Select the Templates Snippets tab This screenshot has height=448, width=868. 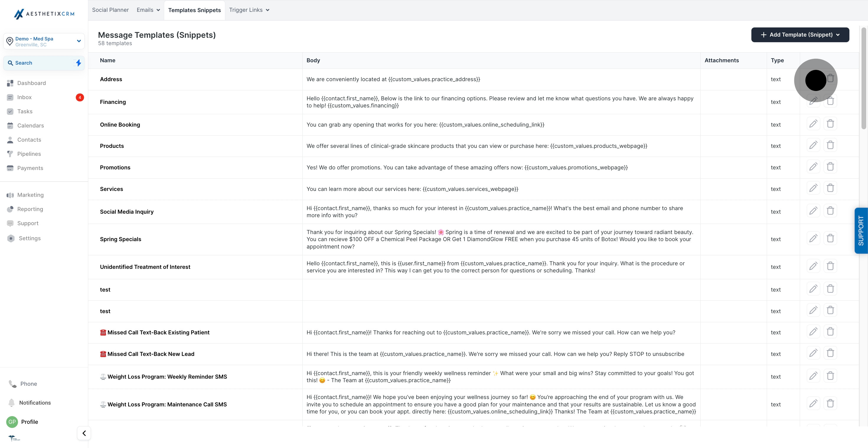(195, 10)
